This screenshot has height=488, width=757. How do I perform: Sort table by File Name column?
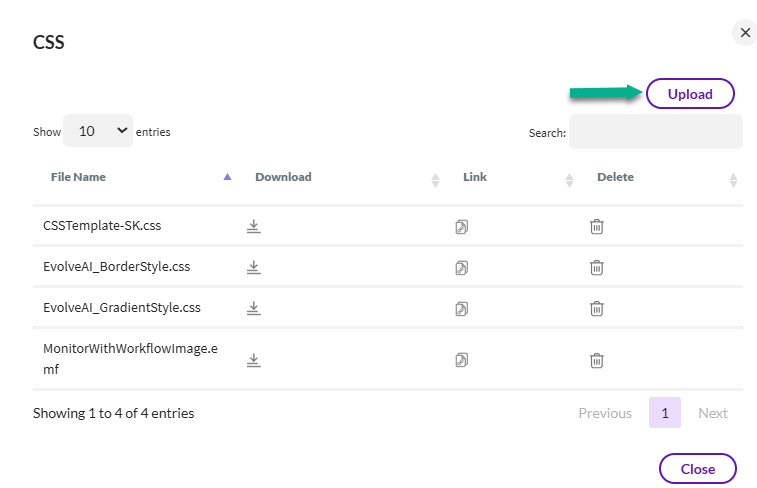79,177
